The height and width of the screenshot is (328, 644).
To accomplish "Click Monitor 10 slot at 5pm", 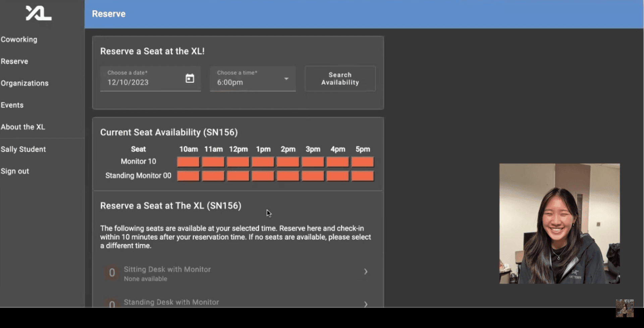I will [363, 162].
